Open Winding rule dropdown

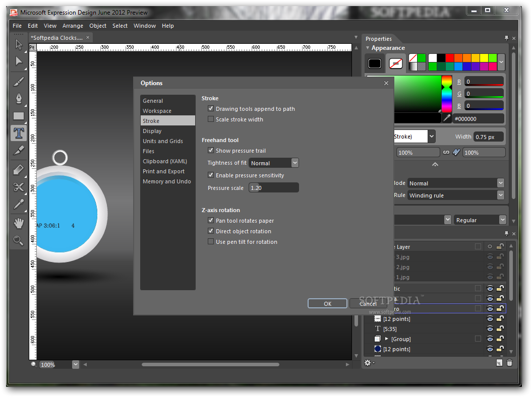pyautogui.click(x=500, y=195)
